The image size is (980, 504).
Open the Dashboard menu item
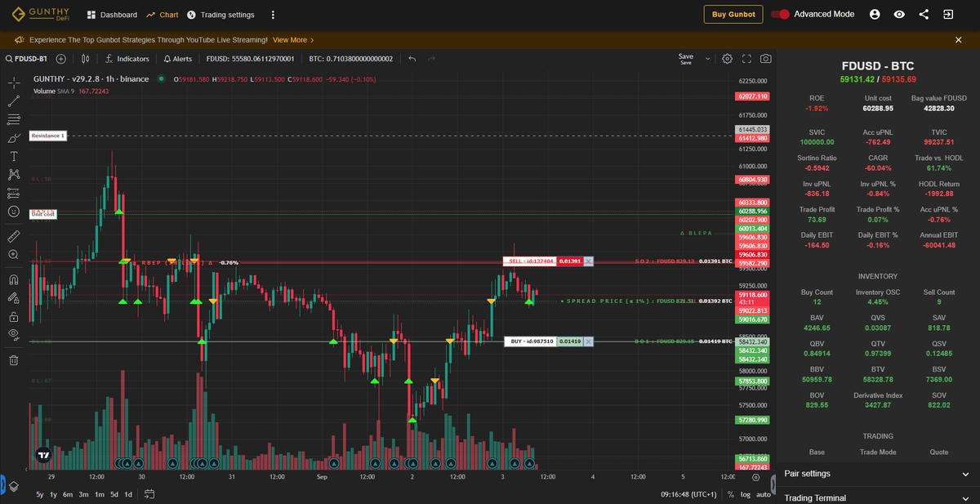112,15
